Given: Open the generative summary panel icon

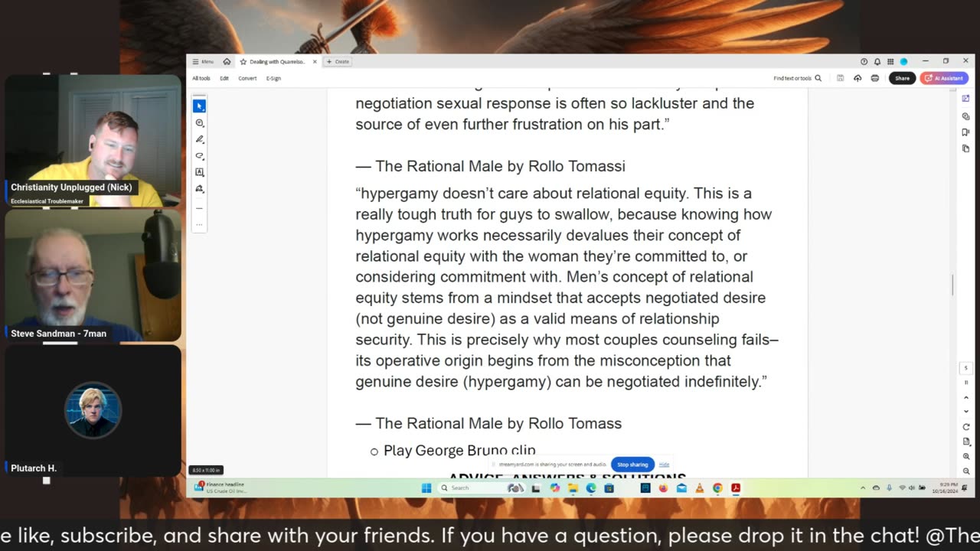Looking at the screenshot, I should [966, 100].
